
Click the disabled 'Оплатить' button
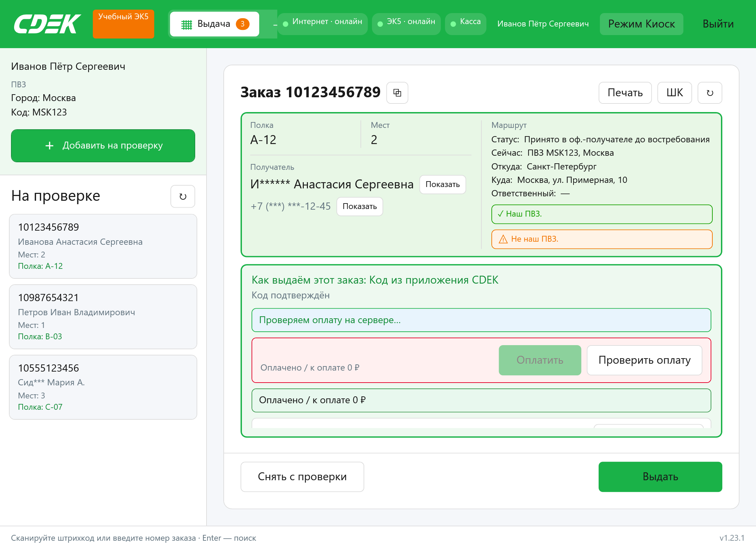pyautogui.click(x=540, y=360)
